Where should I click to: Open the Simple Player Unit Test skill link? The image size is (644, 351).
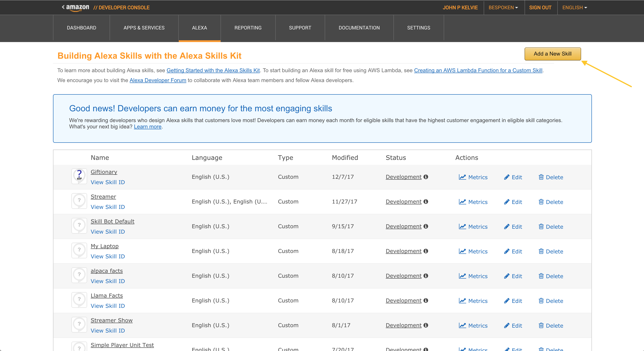tap(122, 345)
